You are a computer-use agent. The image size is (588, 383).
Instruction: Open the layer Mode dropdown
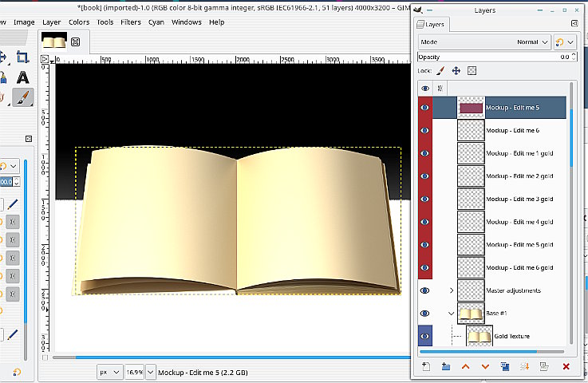point(485,41)
